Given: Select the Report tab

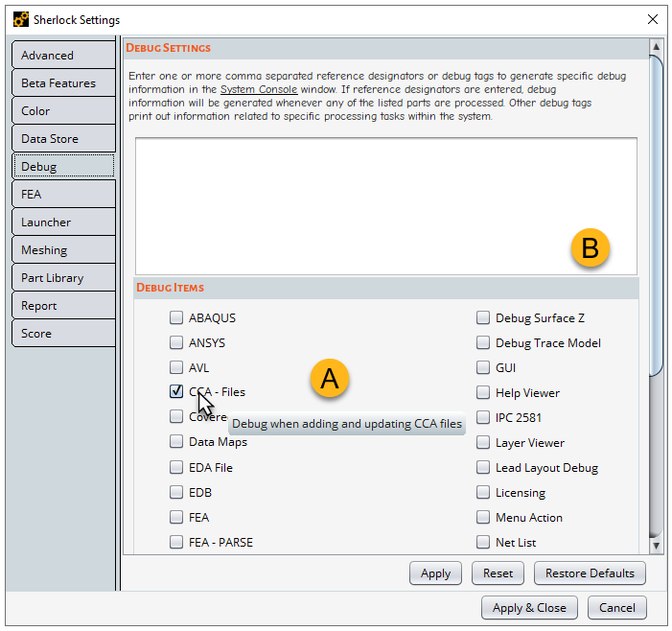Looking at the screenshot, I should 63,306.
